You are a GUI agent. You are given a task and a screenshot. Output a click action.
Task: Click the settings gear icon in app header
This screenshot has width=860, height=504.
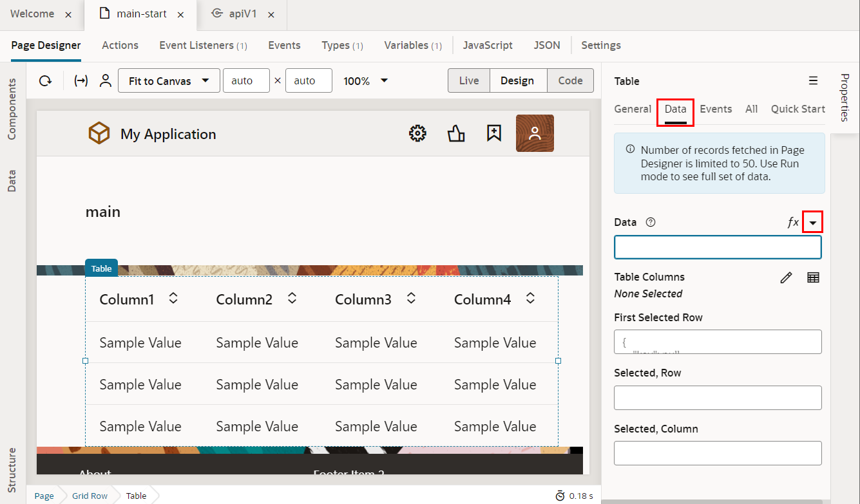418,134
